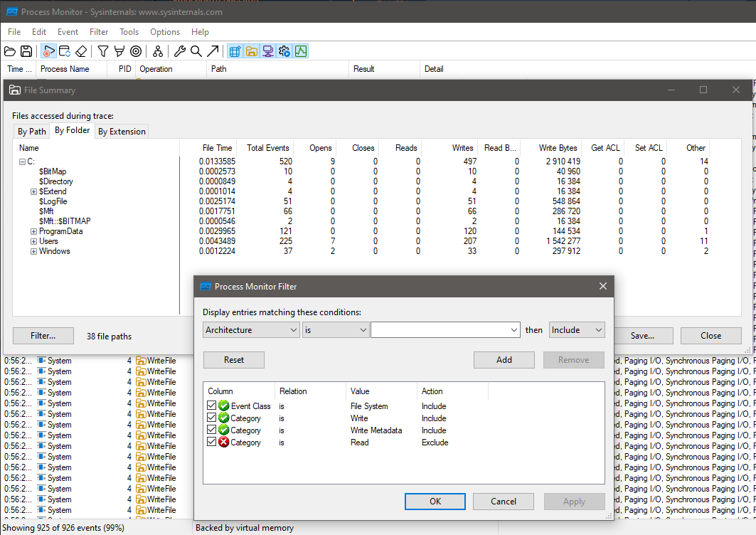The width and height of the screenshot is (756, 535).
Task: Expand the ProgramData folder node
Action: (33, 231)
